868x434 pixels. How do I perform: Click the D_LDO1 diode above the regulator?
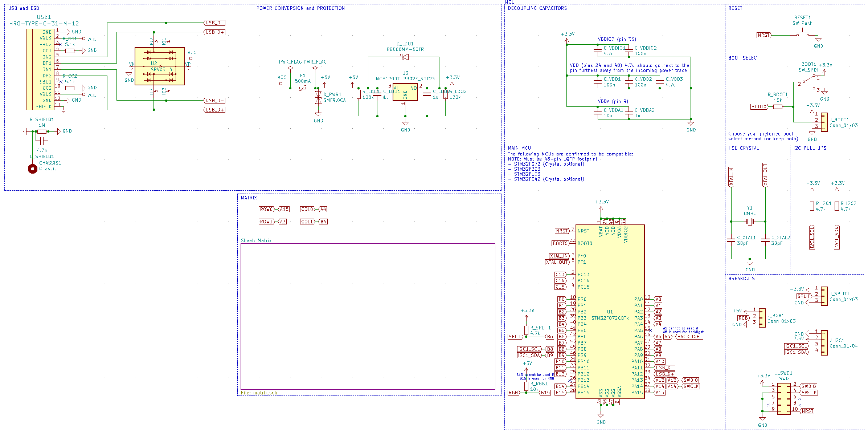tap(405, 57)
